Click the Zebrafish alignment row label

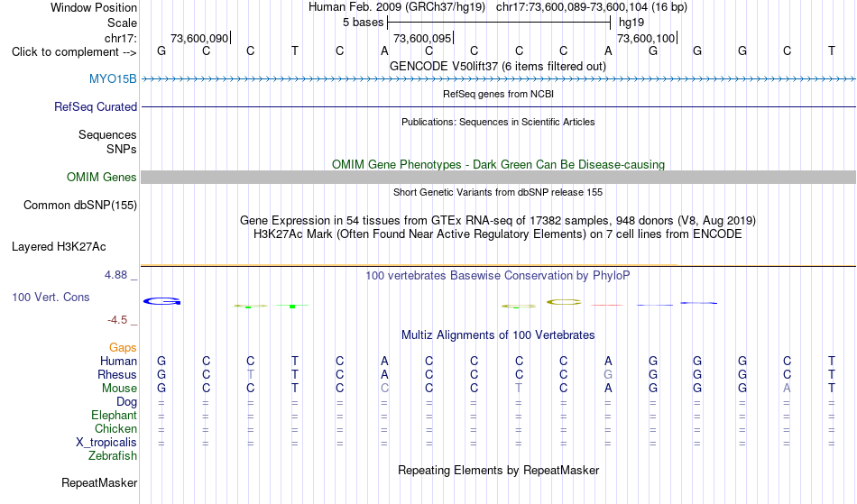tap(113, 455)
